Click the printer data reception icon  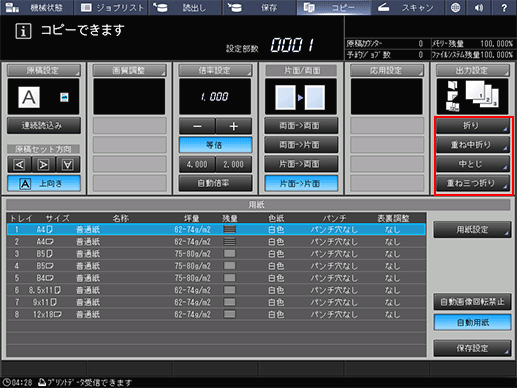42,382
